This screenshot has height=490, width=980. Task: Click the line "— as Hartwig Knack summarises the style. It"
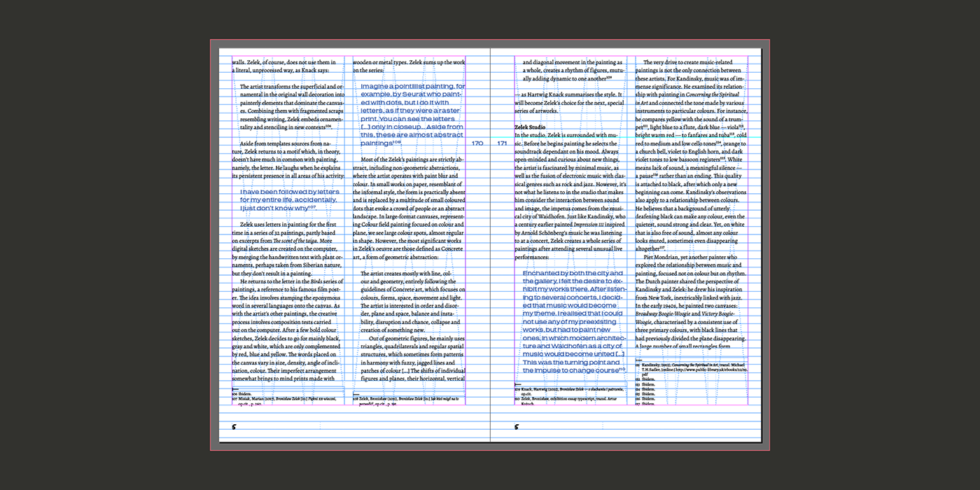tap(569, 94)
